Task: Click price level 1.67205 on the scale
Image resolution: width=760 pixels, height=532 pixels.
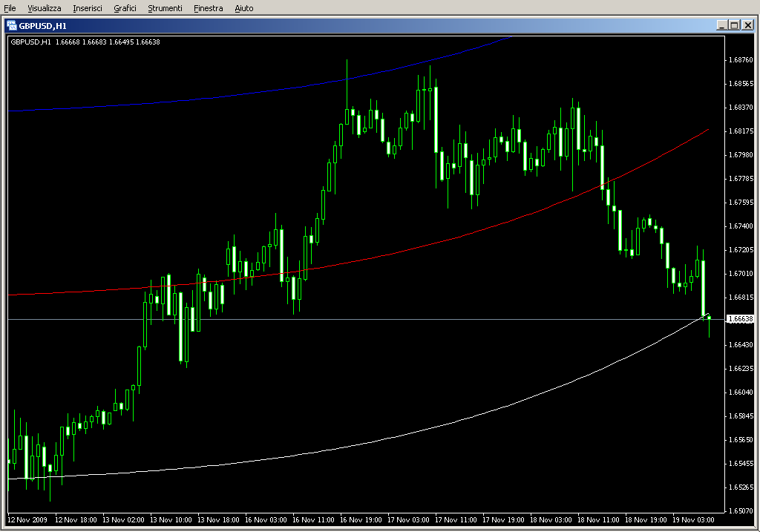Action: click(741, 250)
